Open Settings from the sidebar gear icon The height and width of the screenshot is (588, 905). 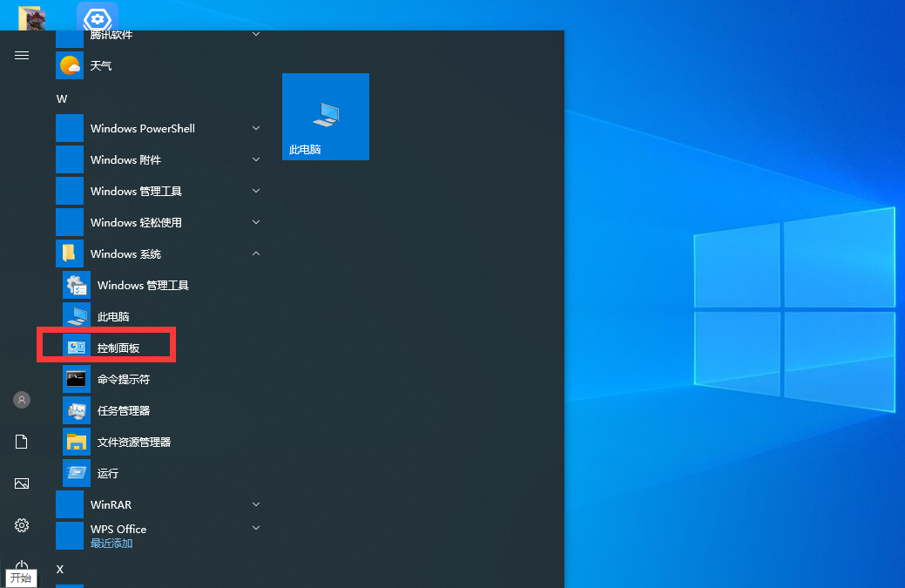tap(21, 525)
